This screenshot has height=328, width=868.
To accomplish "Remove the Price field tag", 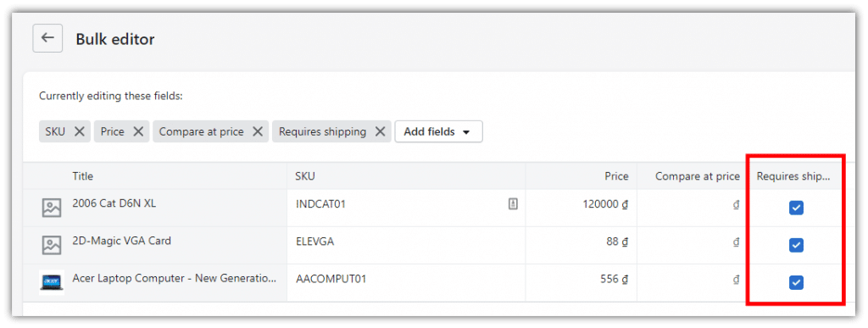I will (x=138, y=131).
